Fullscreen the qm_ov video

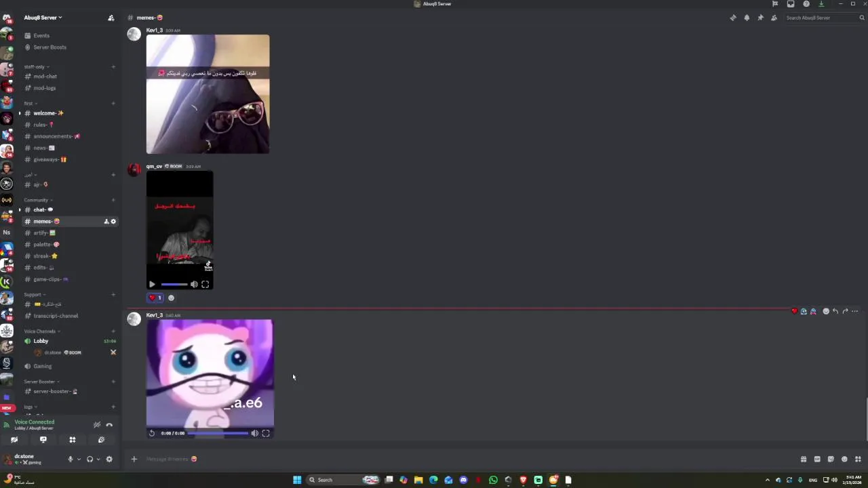(205, 285)
